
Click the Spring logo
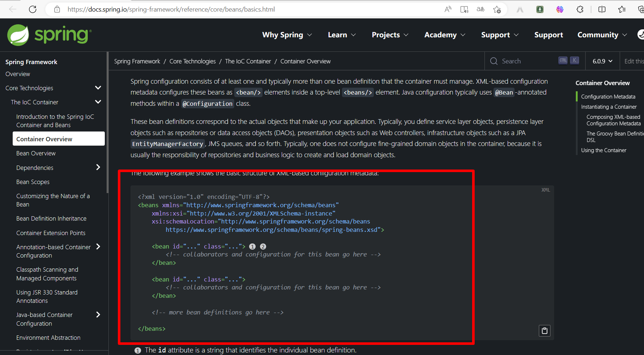pos(49,35)
